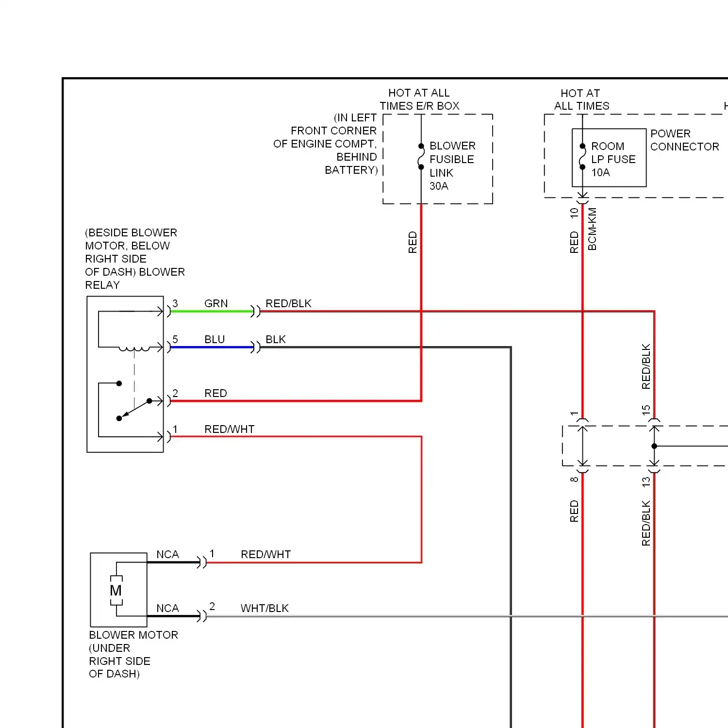Click the BCM-KM vertical connector label
Screen dimensions: 728x728
click(592, 229)
